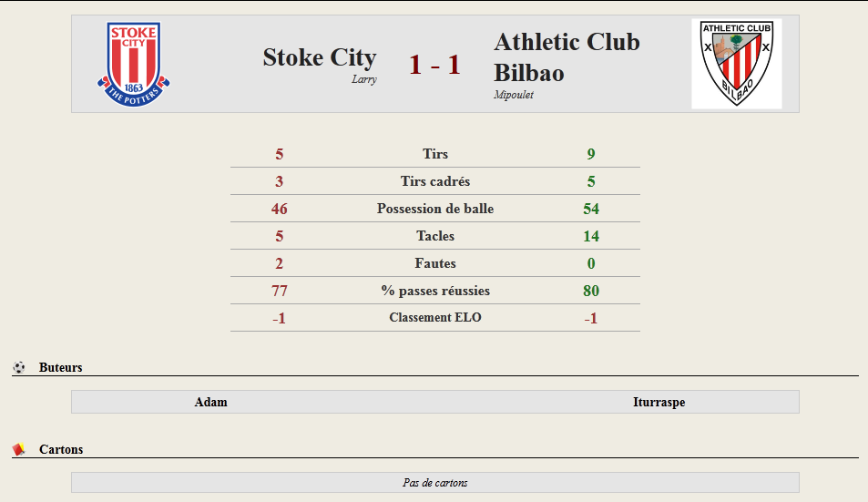The height and width of the screenshot is (502, 868).
Task: Click the Pas de cartons message
Action: 435,483
